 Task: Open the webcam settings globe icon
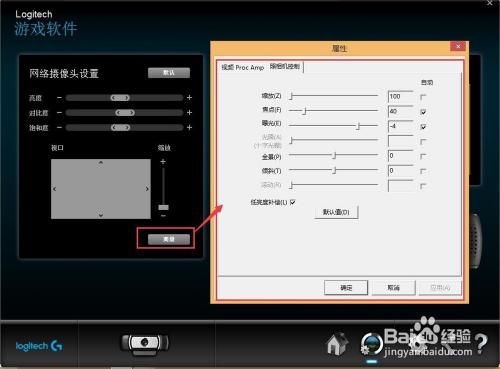pyautogui.click(x=372, y=344)
